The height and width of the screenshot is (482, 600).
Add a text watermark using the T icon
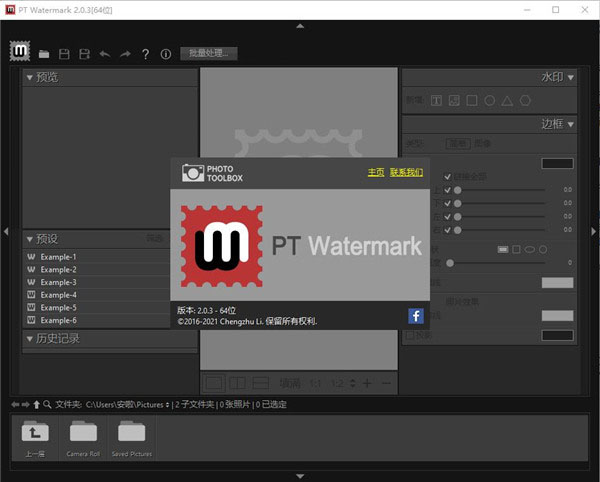(x=437, y=100)
